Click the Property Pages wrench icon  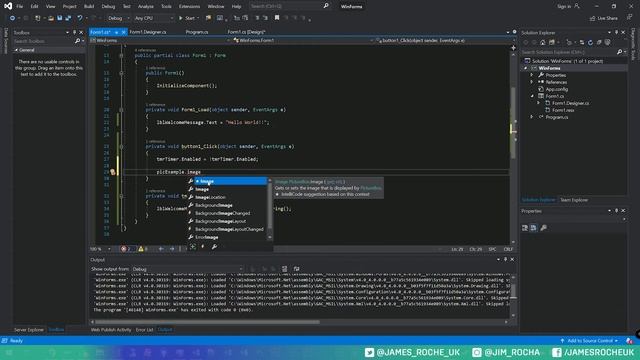pyautogui.click(x=543, y=228)
